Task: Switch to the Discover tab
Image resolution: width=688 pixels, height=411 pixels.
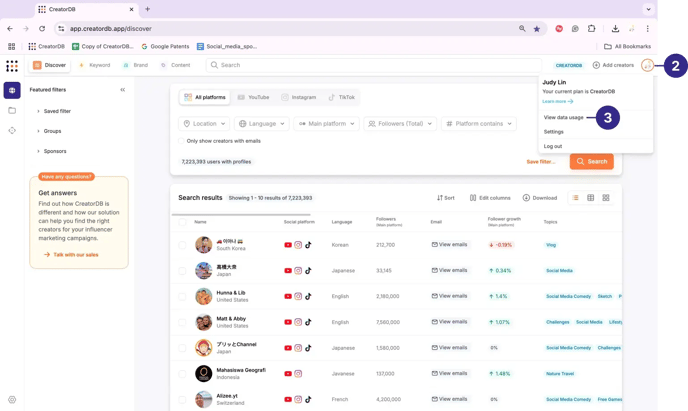Action: point(50,65)
